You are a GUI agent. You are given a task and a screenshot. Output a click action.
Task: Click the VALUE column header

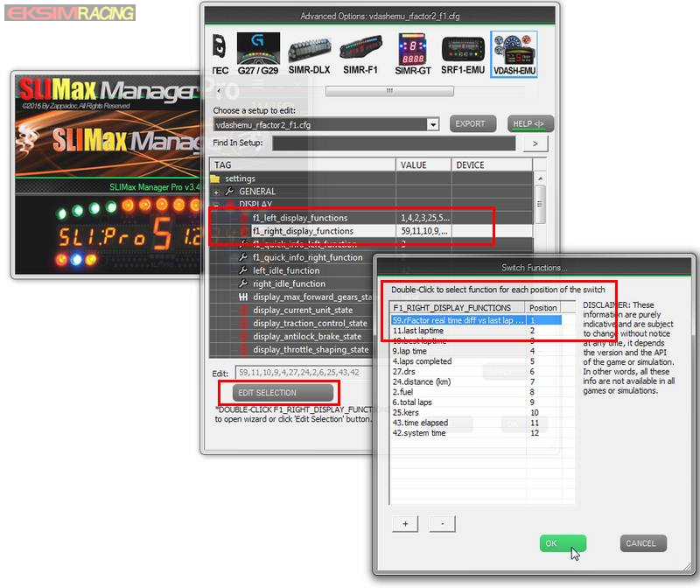point(423,164)
